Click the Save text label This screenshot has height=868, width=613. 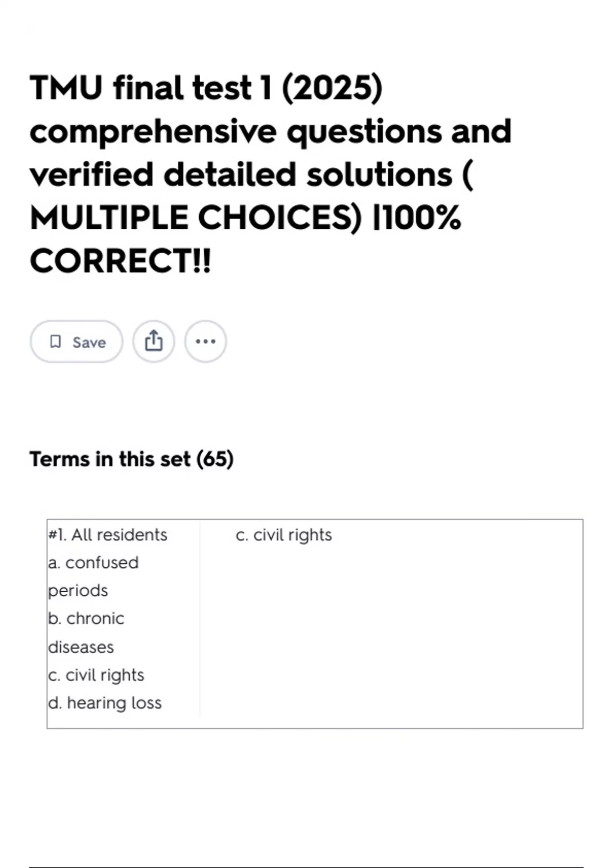pyautogui.click(x=89, y=342)
